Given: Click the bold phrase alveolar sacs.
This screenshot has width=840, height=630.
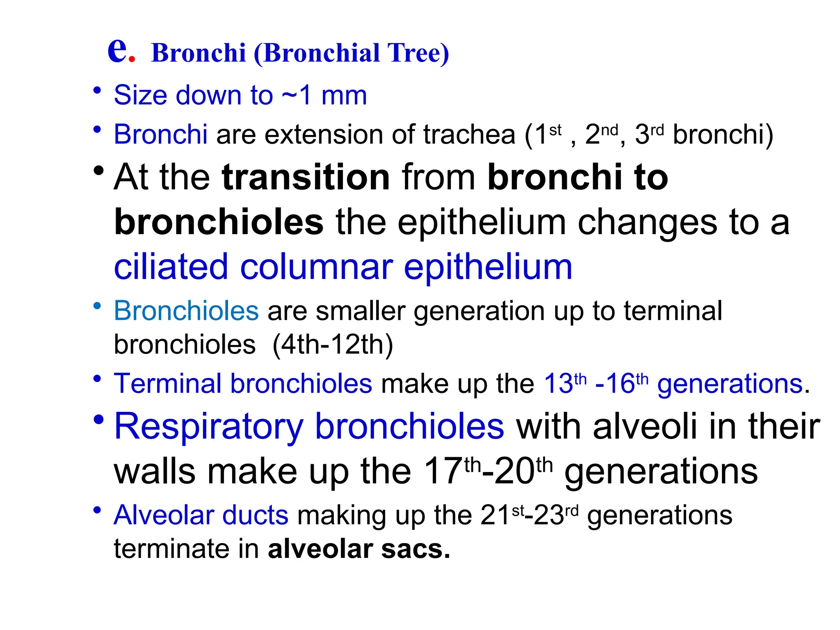Looking at the screenshot, I should (x=359, y=549).
